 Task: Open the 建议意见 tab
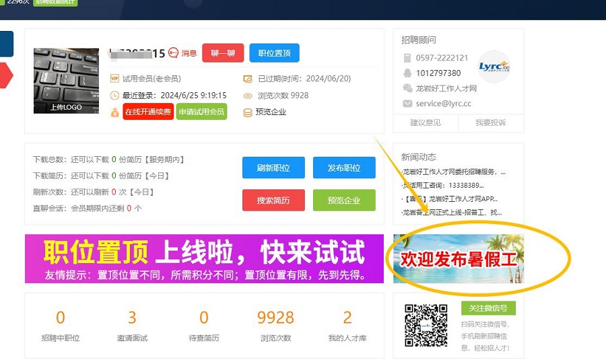(x=426, y=122)
